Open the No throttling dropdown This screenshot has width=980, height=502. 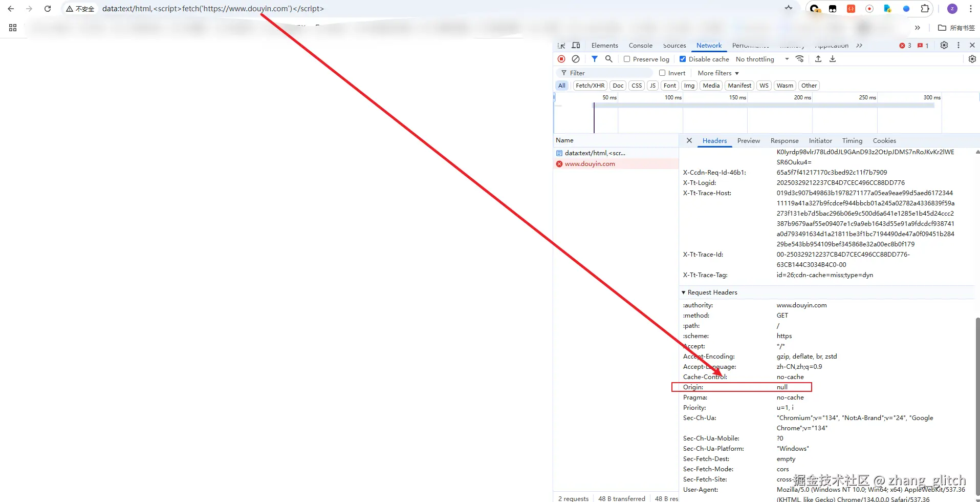762,59
